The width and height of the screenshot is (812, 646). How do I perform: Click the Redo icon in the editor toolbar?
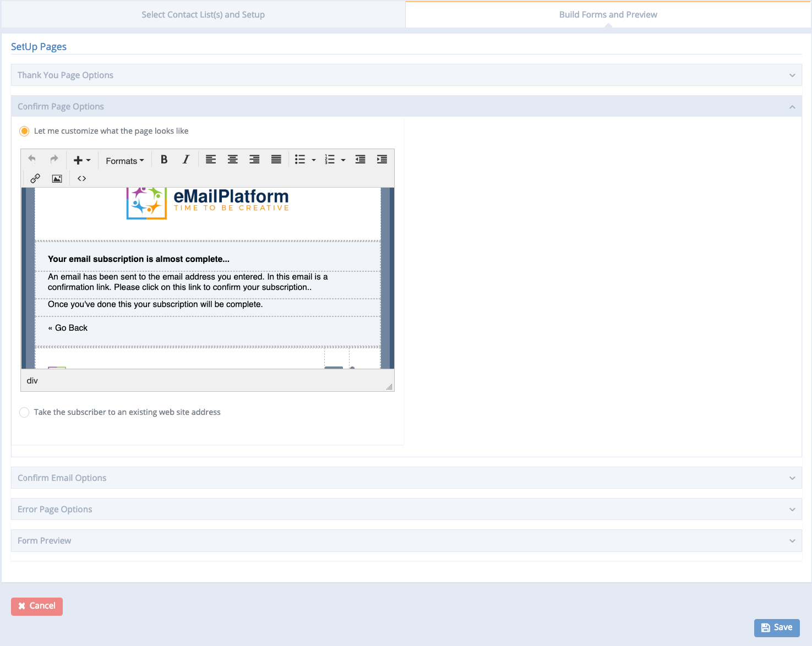tap(54, 159)
